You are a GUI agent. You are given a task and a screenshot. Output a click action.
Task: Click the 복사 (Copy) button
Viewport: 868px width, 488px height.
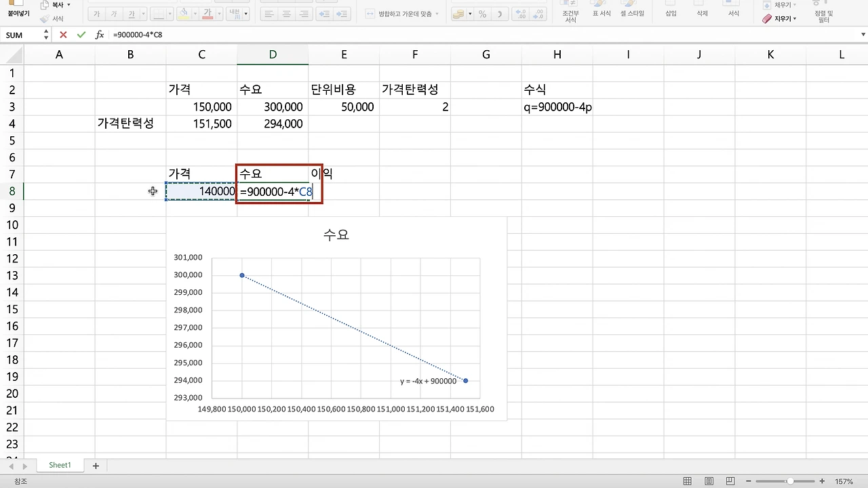coord(57,5)
